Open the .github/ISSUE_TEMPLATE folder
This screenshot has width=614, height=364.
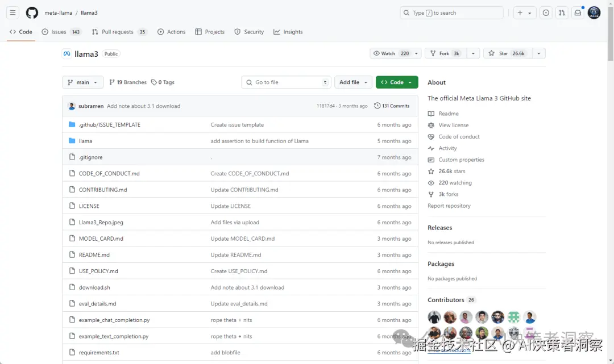tap(109, 125)
